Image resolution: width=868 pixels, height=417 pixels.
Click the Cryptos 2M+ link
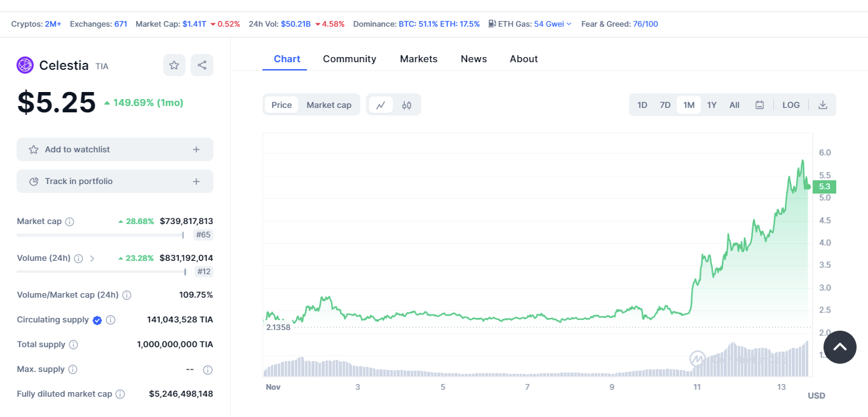click(x=53, y=24)
